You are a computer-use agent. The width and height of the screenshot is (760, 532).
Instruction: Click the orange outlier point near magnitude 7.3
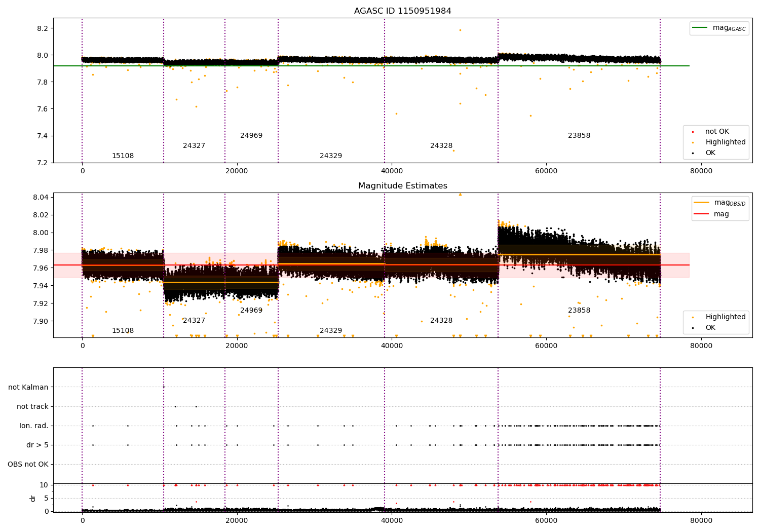[453, 150]
